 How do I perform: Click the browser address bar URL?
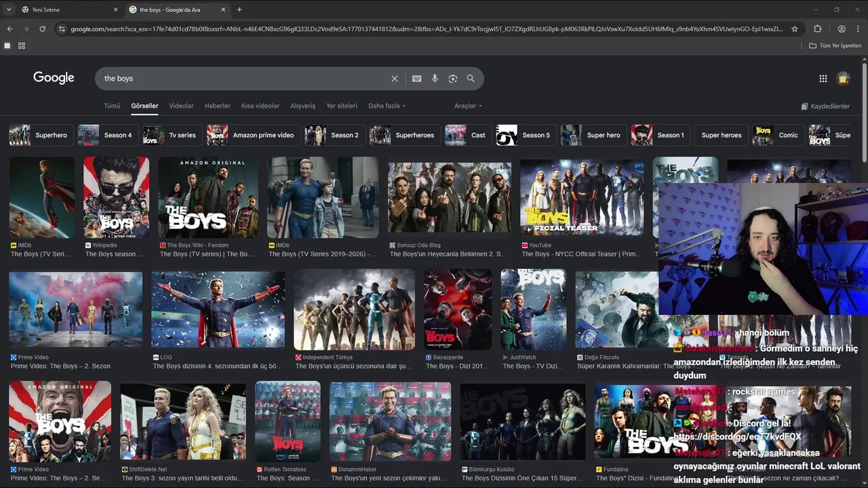pyautogui.click(x=427, y=29)
